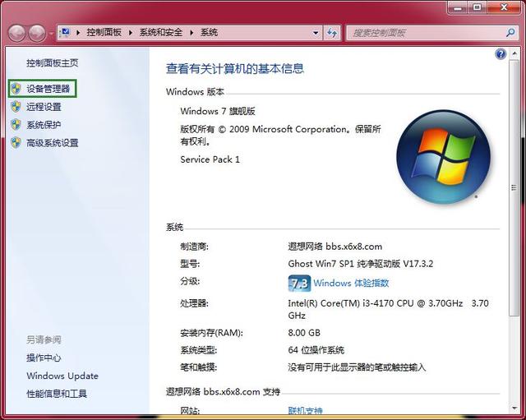526x420 pixels.
Task: Click the vertical scrollbar down arrow
Action: [x=514, y=408]
